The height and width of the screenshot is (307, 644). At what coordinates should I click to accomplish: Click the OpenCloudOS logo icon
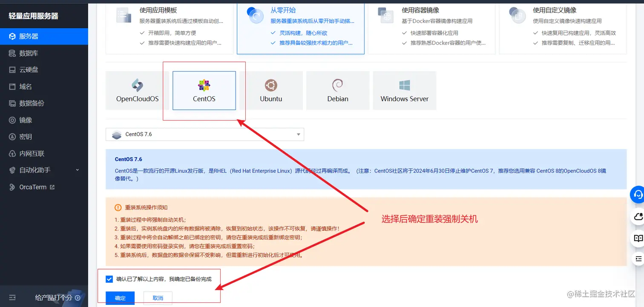[137, 85]
